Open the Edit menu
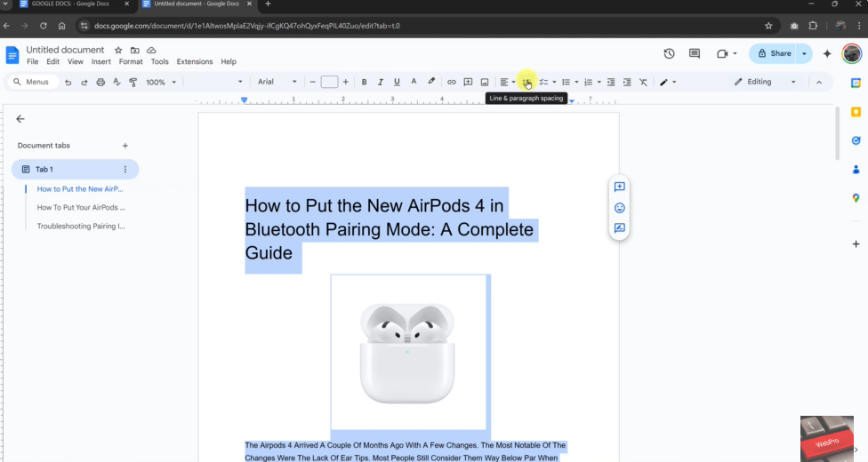The image size is (868, 462). coord(52,61)
